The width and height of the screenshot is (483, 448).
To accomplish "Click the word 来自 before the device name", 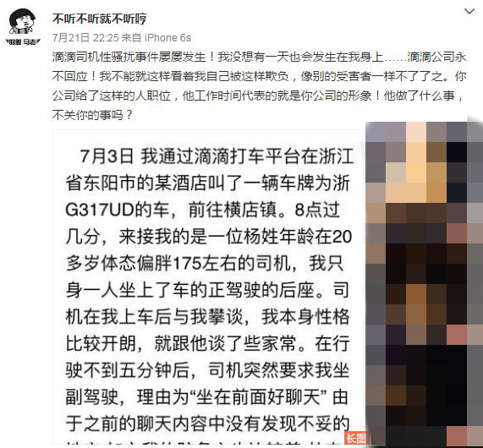I will point(131,38).
